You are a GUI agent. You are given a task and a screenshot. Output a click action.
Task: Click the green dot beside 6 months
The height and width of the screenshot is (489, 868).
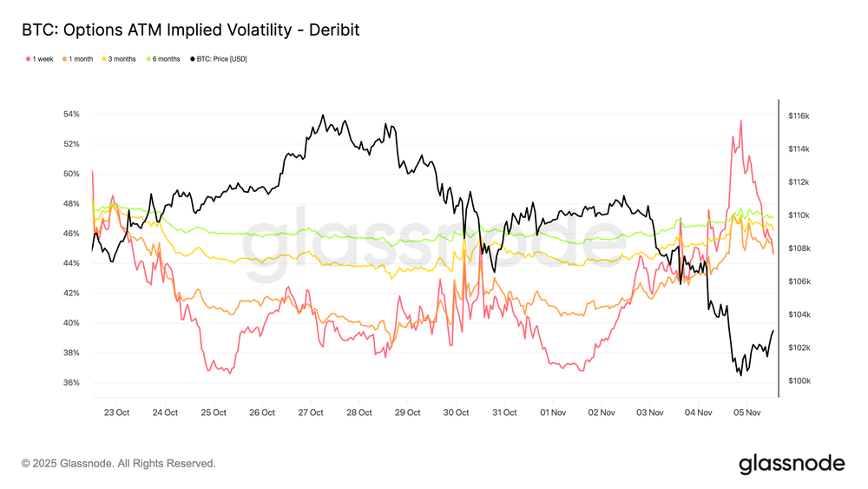[150, 59]
